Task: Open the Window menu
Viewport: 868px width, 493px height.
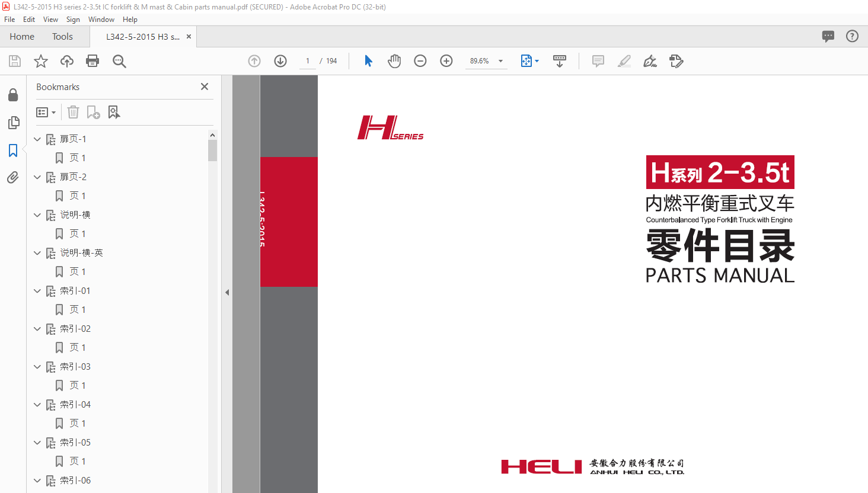Action: pyautogui.click(x=101, y=20)
